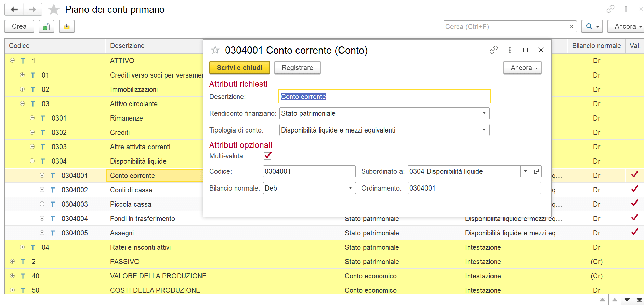
Task: Click the Registrare button
Action: 297,68
